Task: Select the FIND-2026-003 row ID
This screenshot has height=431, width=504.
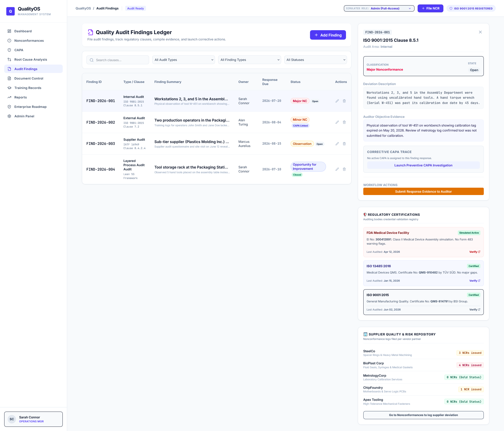Action: [101, 144]
